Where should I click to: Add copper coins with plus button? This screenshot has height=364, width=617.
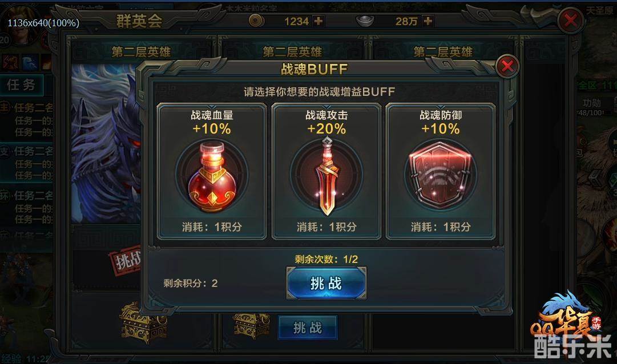318,21
